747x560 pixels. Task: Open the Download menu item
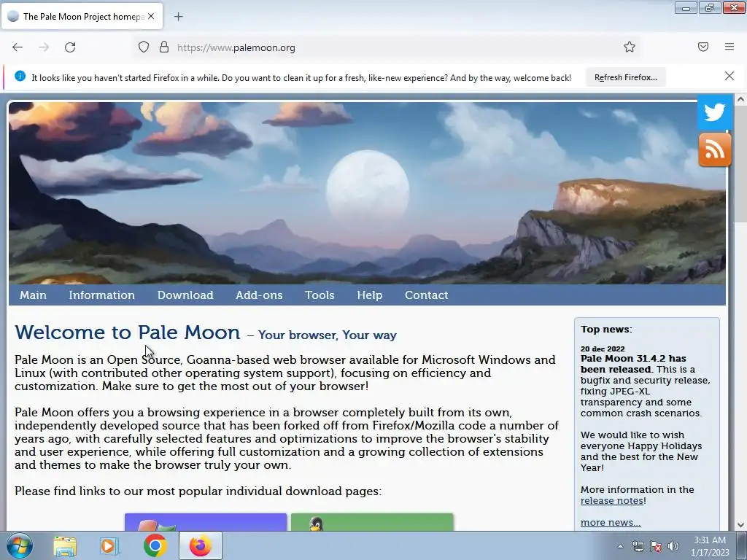point(185,295)
